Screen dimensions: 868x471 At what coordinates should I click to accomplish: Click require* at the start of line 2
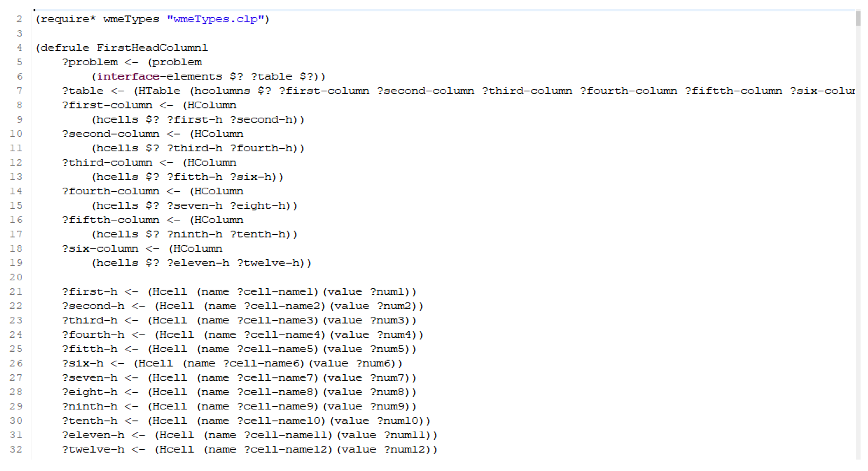click(68, 19)
